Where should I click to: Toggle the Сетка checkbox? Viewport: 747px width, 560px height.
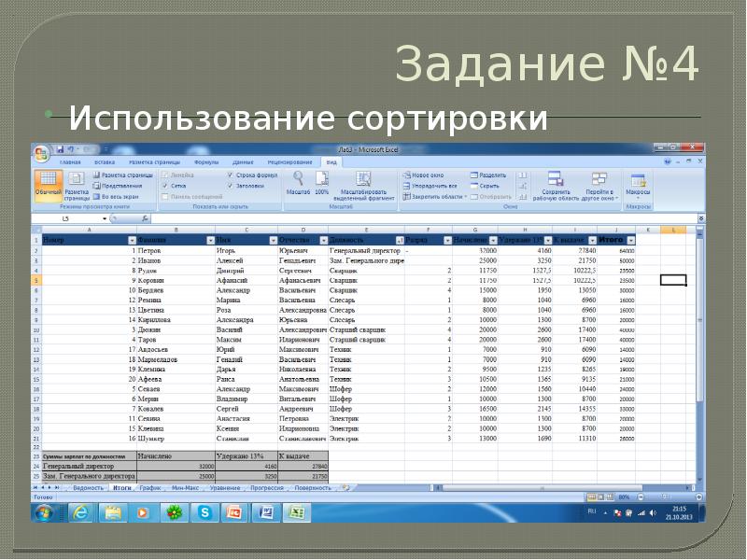pyautogui.click(x=165, y=186)
